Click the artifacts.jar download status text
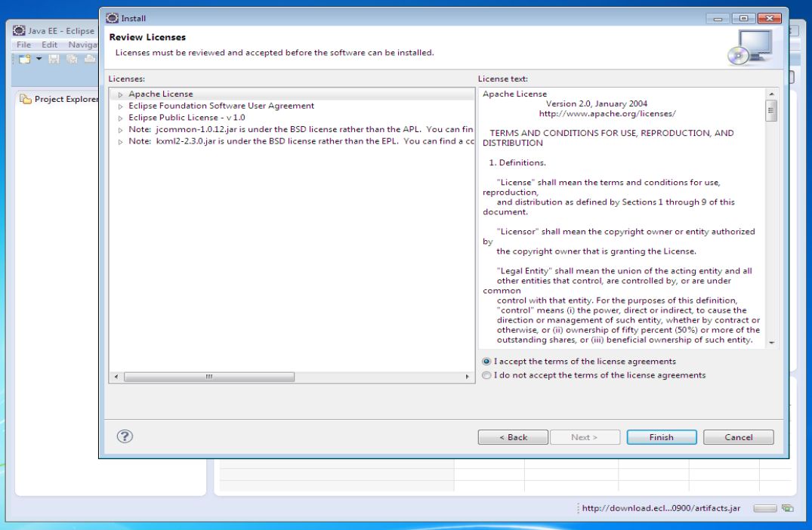 (661, 508)
